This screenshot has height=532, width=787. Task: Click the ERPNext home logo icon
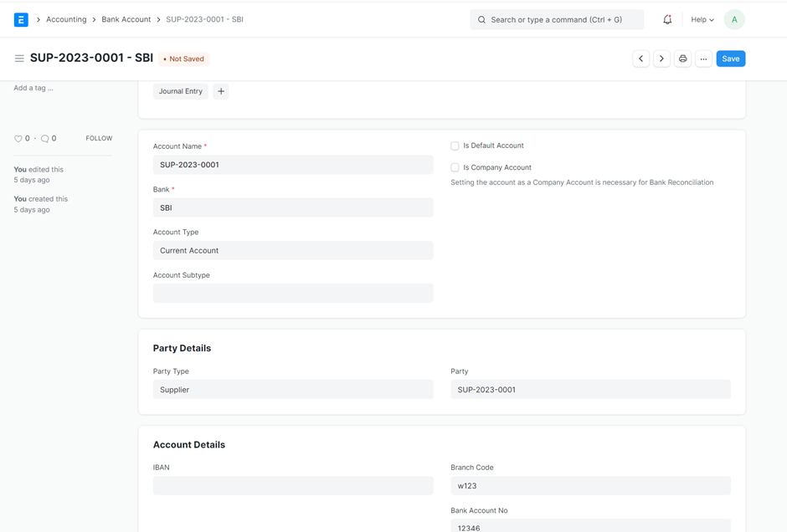[x=21, y=19]
